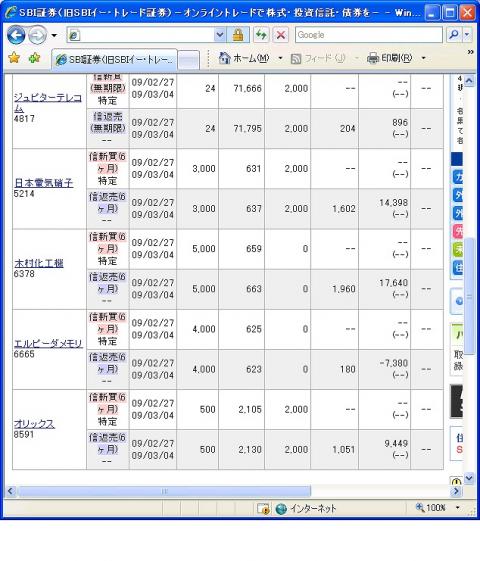
Task: Click the 印刷(R) print button
Action: tap(390, 58)
